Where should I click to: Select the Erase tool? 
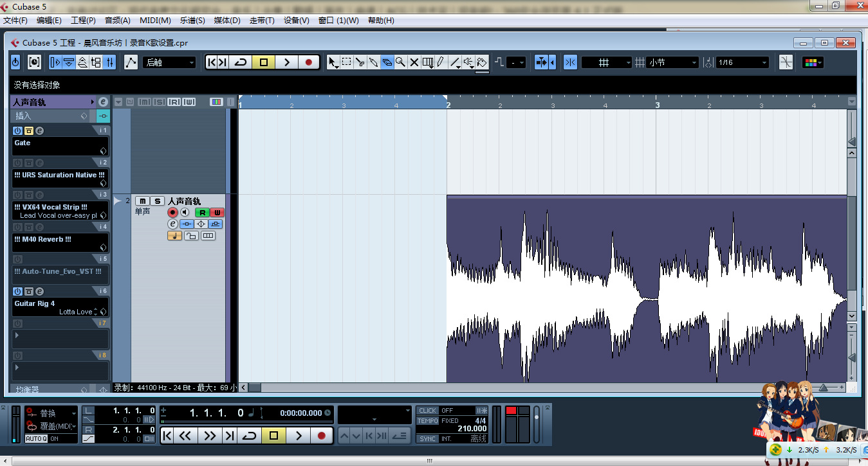(387, 62)
